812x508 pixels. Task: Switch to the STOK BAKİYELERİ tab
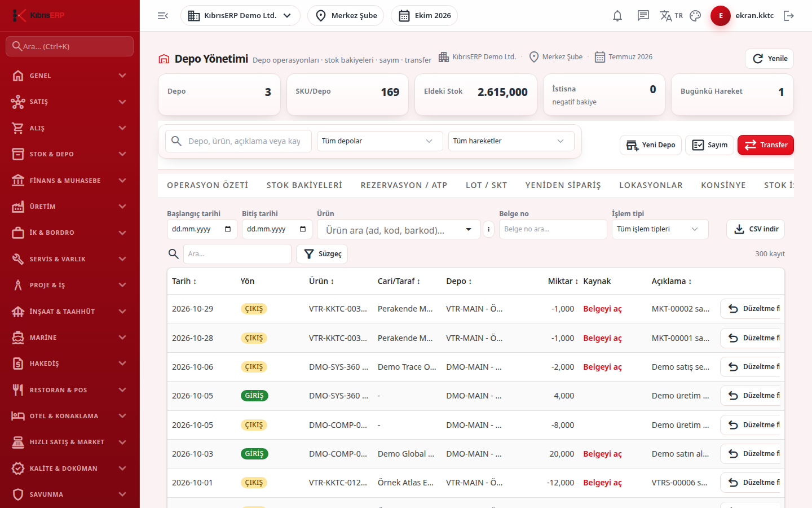tap(304, 185)
